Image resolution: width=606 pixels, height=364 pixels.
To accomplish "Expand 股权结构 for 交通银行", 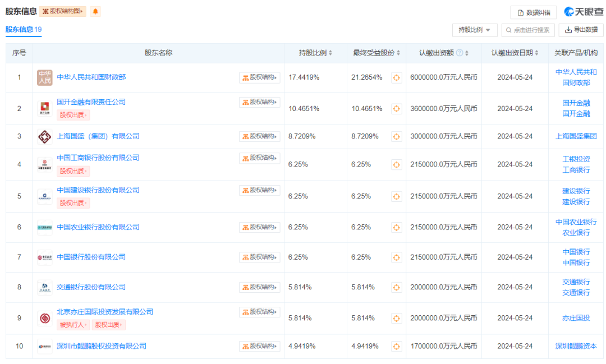I will 259,287.
